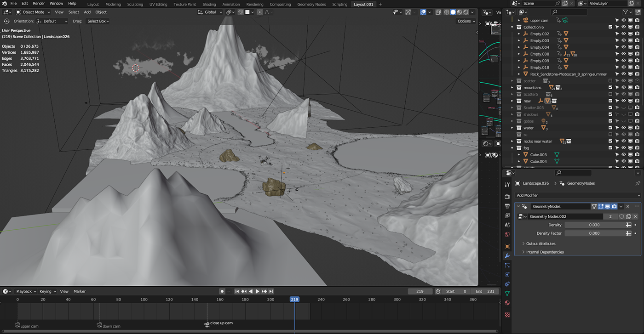Switch to the Shading workspace tab
This screenshot has width=644, height=334.
(x=209, y=4)
